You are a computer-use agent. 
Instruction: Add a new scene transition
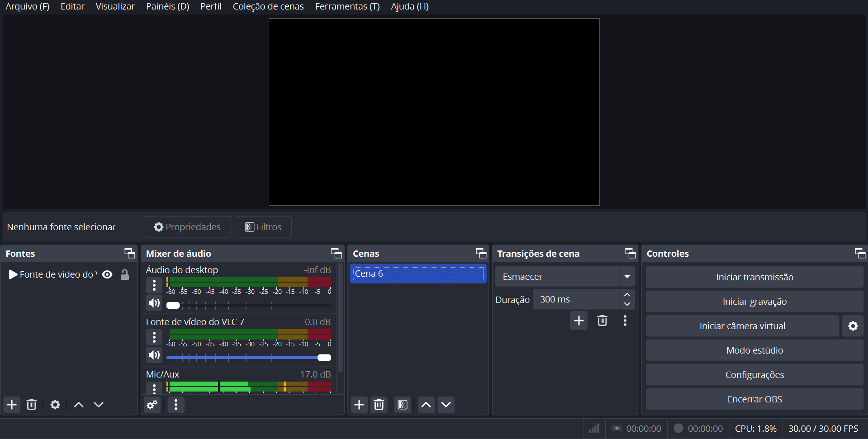pos(579,321)
